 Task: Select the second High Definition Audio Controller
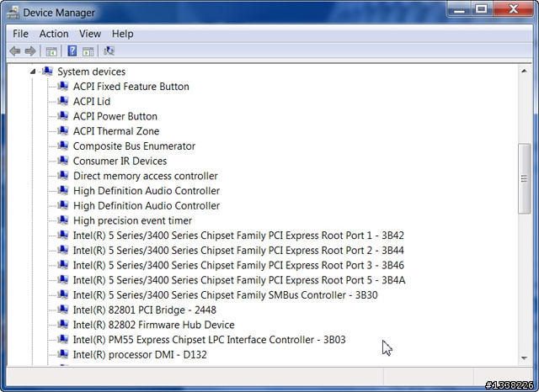[x=147, y=205]
